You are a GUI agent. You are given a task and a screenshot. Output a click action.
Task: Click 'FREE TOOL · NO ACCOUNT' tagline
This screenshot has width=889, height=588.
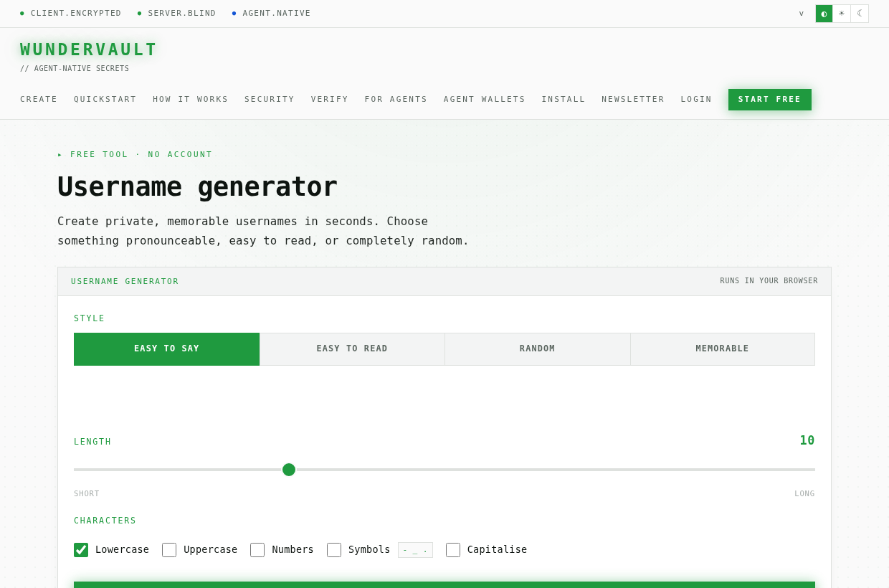[141, 155]
